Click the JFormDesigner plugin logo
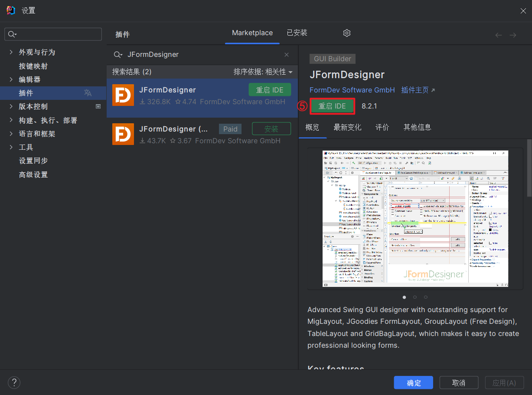The height and width of the screenshot is (395, 532). click(123, 95)
